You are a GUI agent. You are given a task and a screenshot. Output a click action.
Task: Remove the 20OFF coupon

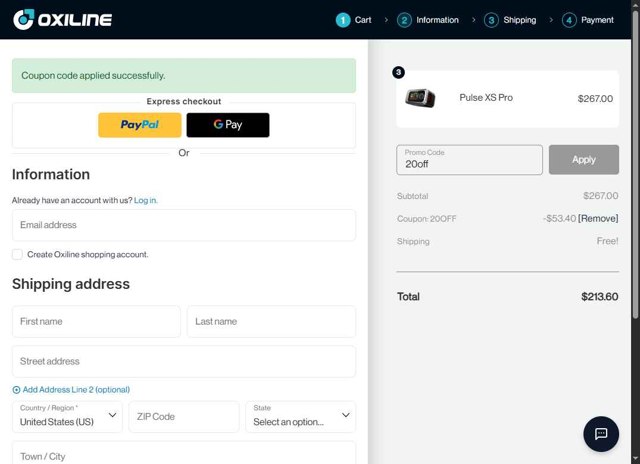(598, 218)
